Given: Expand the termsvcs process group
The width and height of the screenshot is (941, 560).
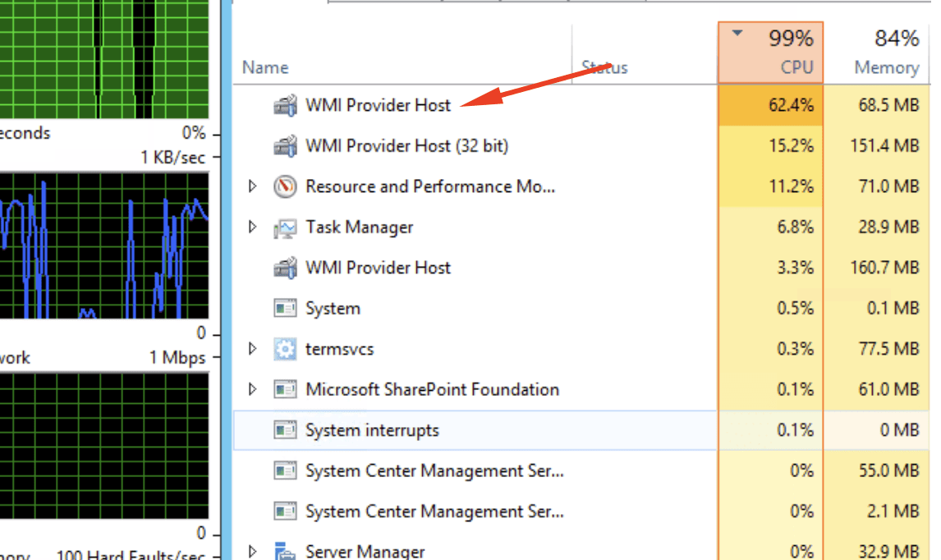Looking at the screenshot, I should click(253, 349).
